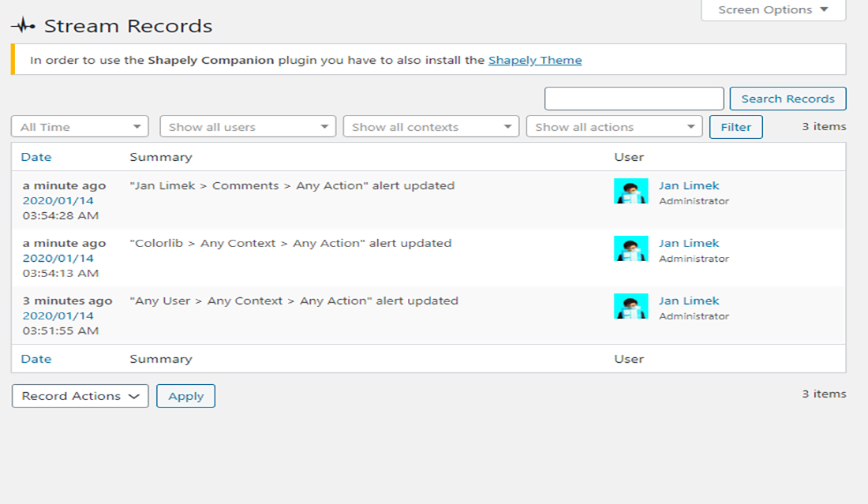This screenshot has height=504, width=868.
Task: Click into the search records text field
Action: [634, 99]
